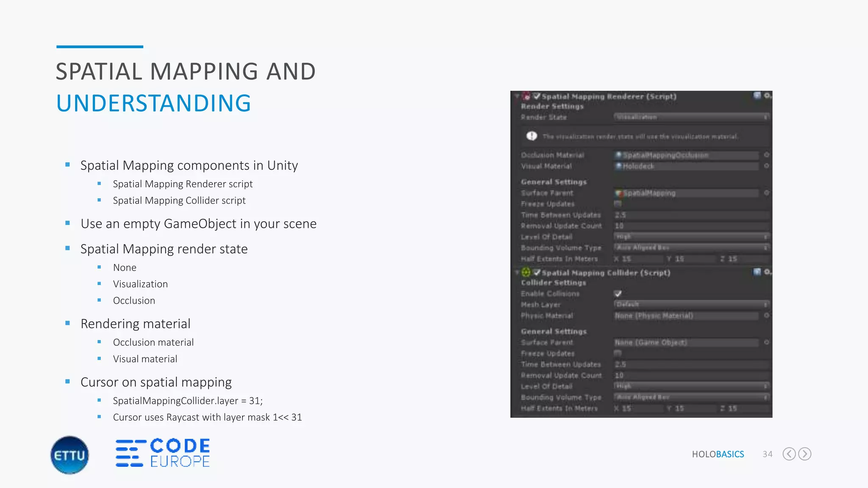This screenshot has width=868, height=488.
Task: Toggle Freeze Updates in Collider settings
Action: click(x=618, y=353)
